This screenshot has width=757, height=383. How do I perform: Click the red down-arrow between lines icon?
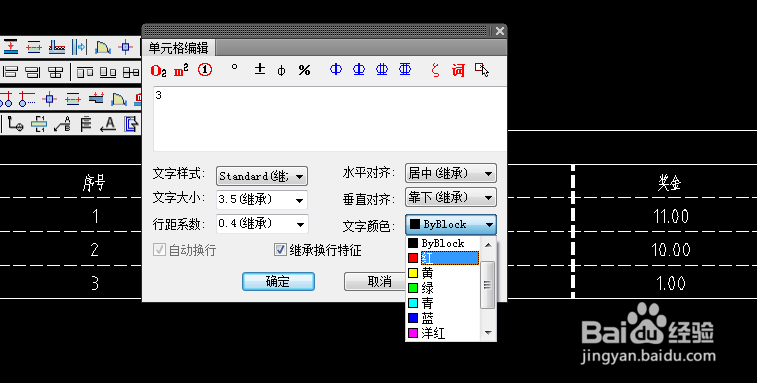[10, 47]
